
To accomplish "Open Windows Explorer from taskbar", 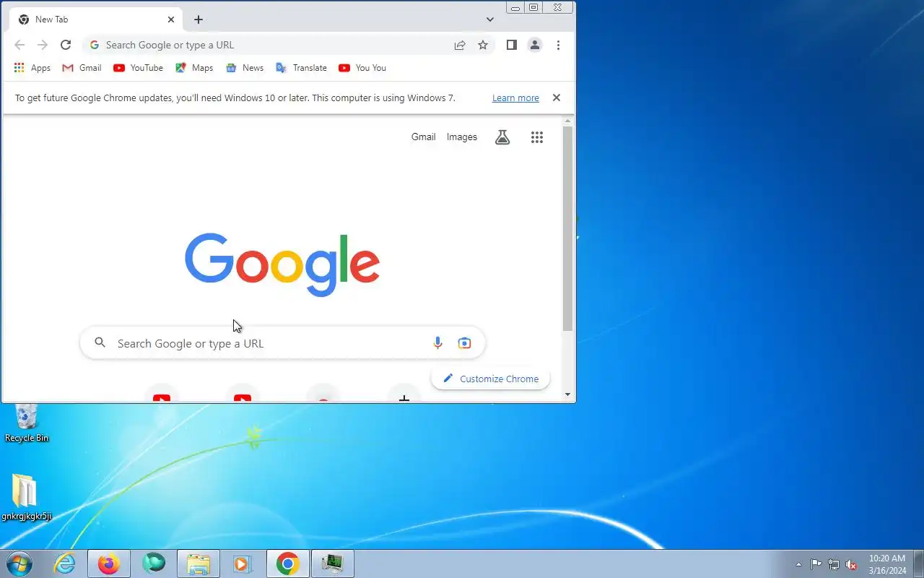I will point(199,564).
